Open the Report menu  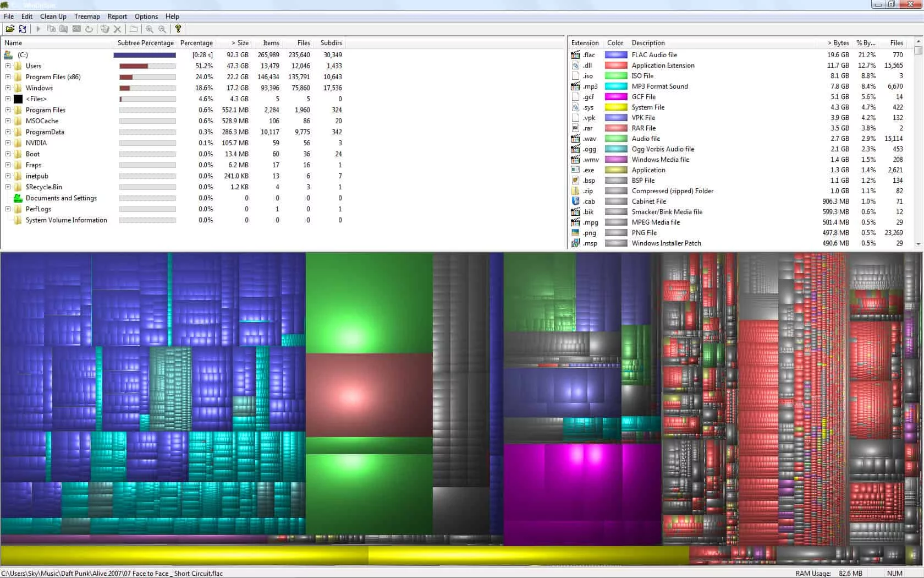point(117,17)
